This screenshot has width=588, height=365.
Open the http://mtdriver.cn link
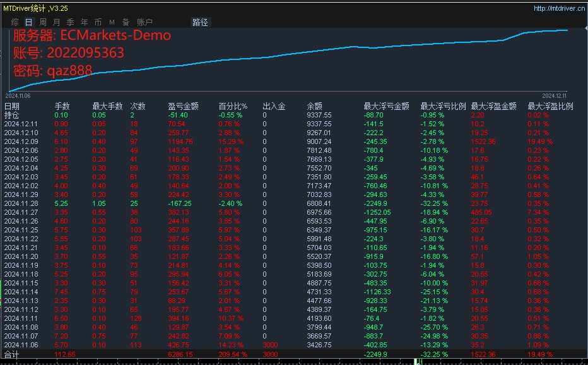tap(559, 8)
